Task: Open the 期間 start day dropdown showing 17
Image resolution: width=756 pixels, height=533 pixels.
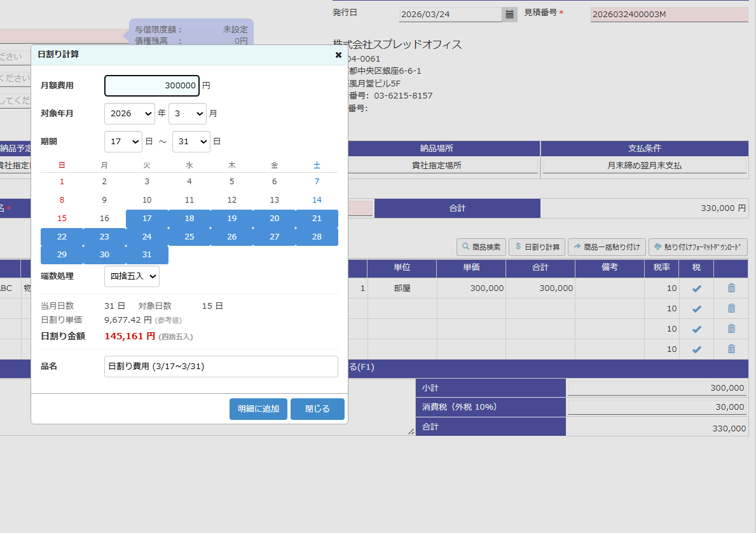Action: click(x=123, y=141)
